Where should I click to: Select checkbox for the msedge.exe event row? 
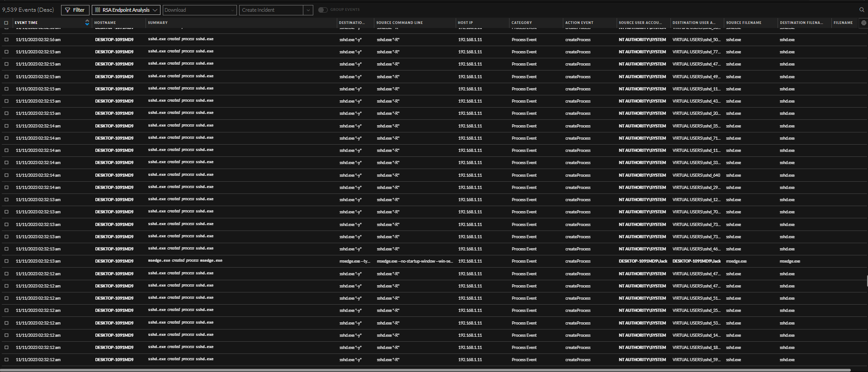[x=6, y=261]
